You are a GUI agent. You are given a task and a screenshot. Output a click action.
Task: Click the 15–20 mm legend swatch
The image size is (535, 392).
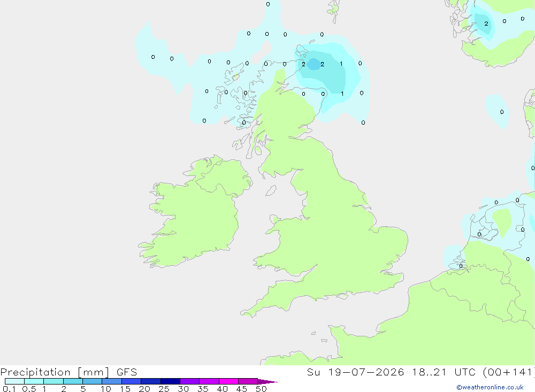point(132,381)
